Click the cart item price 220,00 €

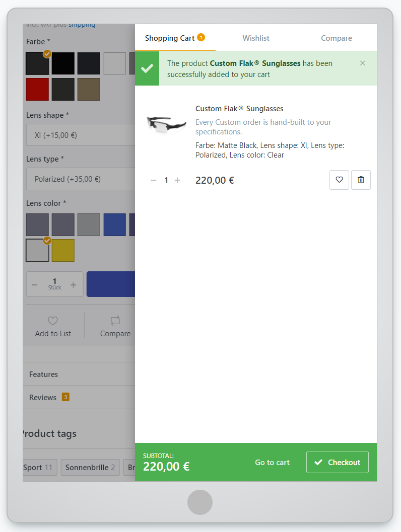[x=215, y=180]
